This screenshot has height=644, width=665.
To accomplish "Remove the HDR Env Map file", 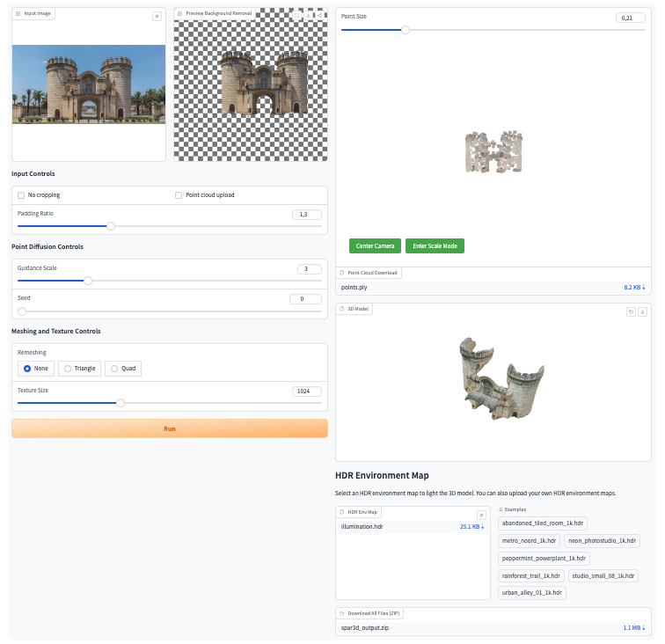I will (x=481, y=515).
